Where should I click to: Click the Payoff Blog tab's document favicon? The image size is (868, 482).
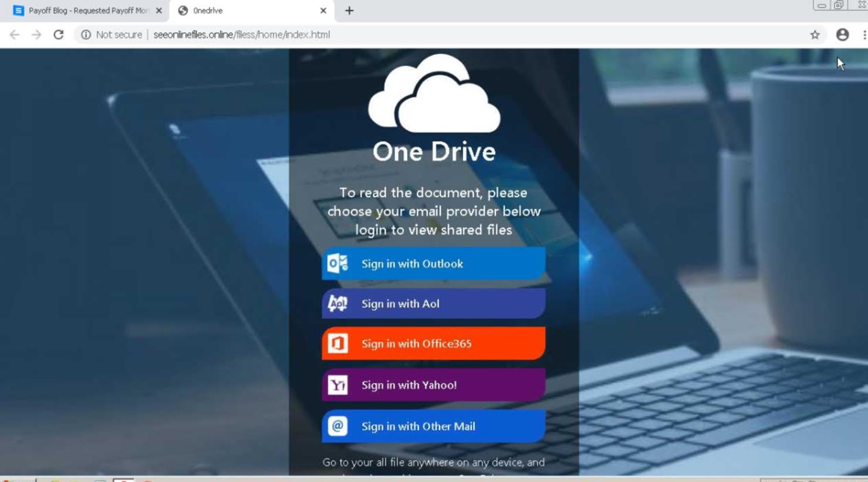18,11
